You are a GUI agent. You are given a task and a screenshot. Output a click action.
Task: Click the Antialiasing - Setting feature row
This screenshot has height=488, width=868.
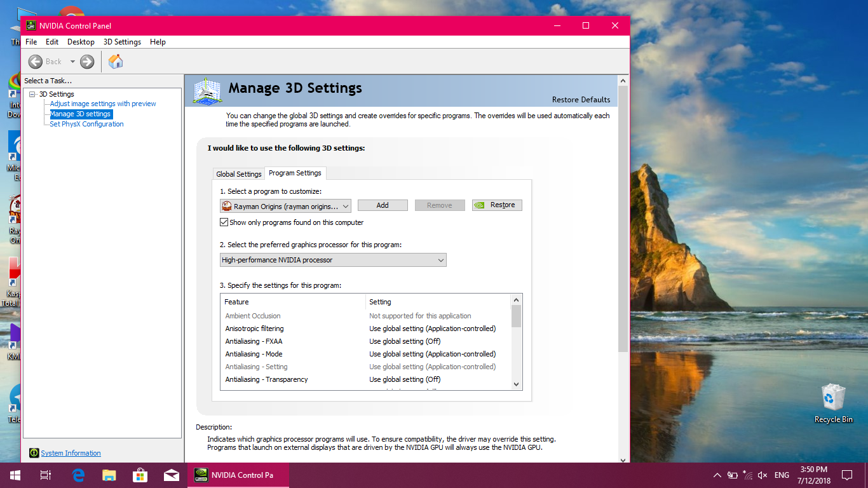click(365, 367)
